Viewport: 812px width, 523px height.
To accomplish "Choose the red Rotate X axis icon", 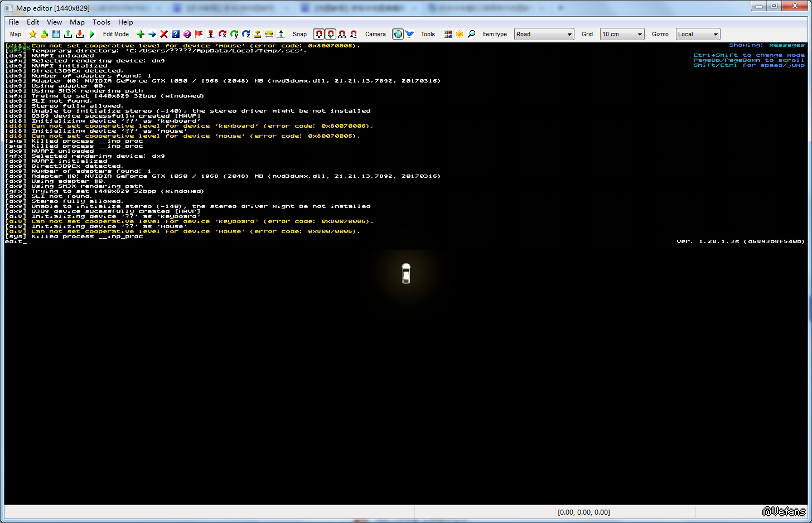I will click(223, 34).
